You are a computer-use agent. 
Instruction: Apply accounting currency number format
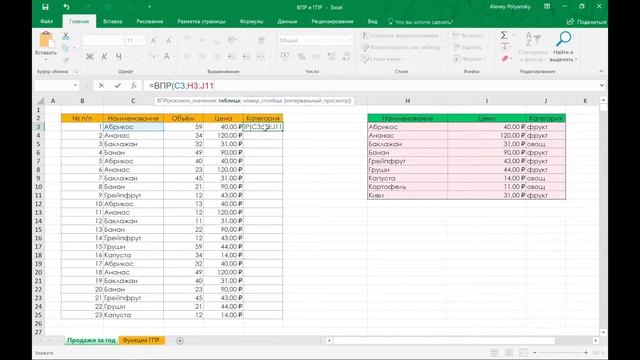pos(285,57)
